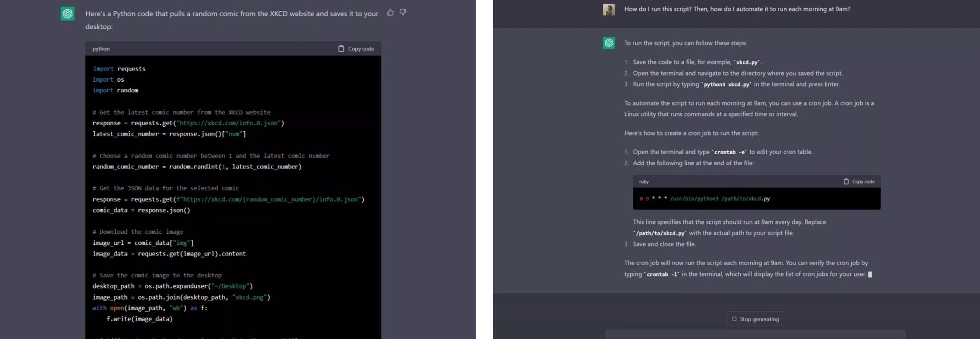Click the Stop generating button

(755, 319)
